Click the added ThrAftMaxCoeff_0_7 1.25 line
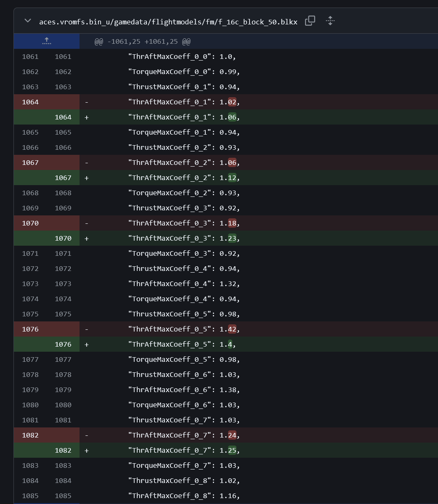This screenshot has width=438, height=504. [184, 450]
